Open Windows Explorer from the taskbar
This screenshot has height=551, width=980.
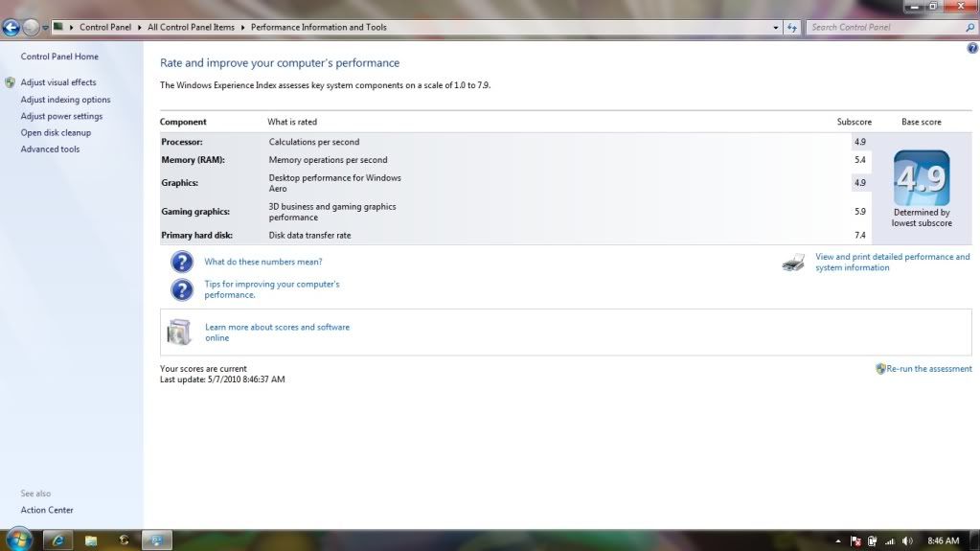[x=91, y=540]
